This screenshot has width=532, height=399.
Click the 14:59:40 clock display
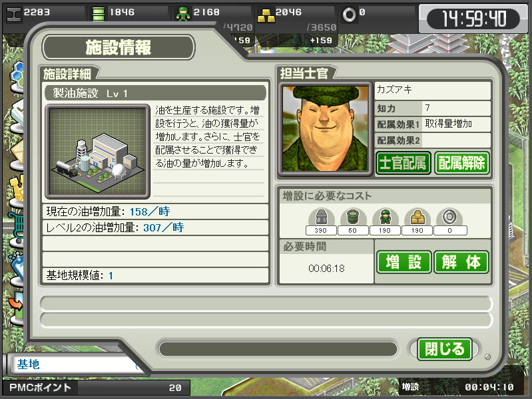pos(473,19)
